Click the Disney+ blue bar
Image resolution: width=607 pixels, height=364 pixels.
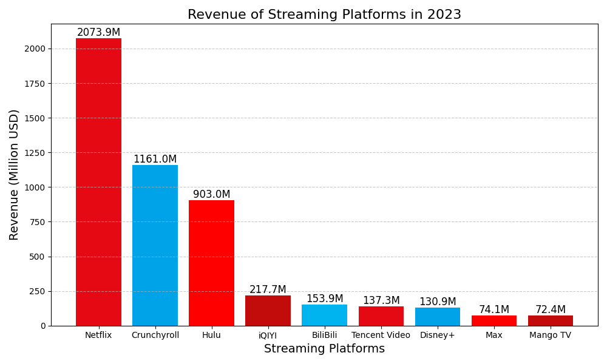pos(438,317)
